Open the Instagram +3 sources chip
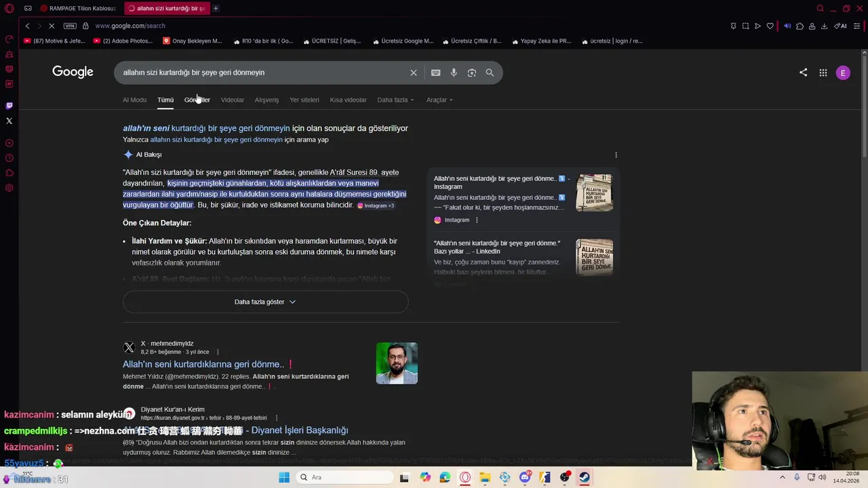 tap(376, 205)
